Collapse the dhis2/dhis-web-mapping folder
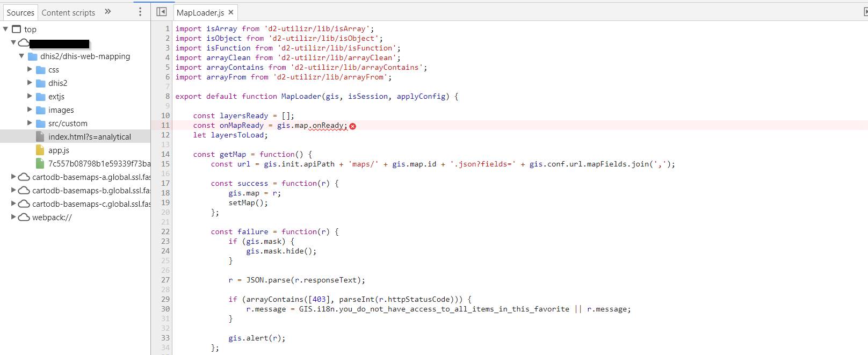This screenshot has height=355, width=868. (21, 56)
